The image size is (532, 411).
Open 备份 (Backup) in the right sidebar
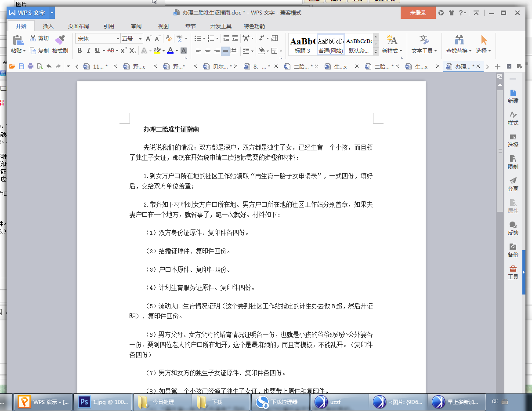pos(513,250)
